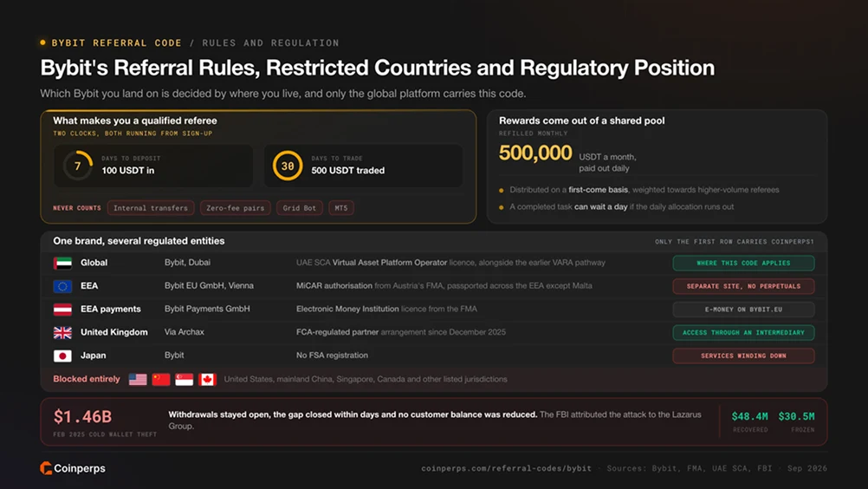Click the $1.46B theft figure

[82, 416]
